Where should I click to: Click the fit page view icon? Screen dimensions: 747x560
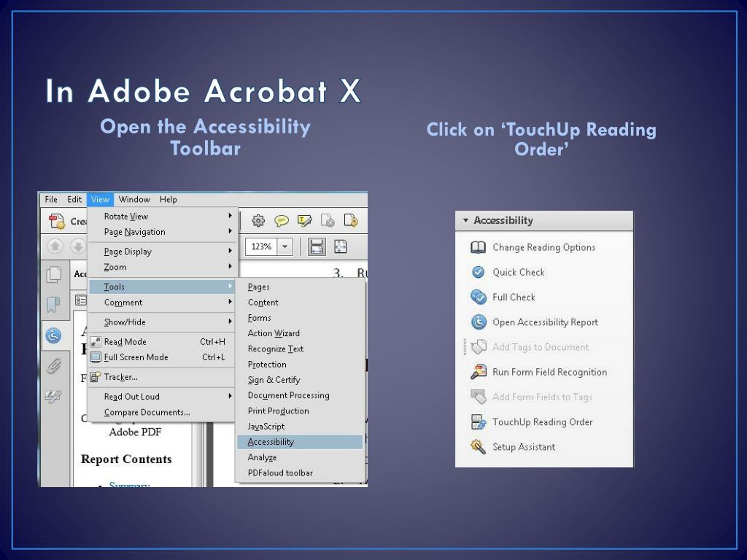tap(340, 246)
